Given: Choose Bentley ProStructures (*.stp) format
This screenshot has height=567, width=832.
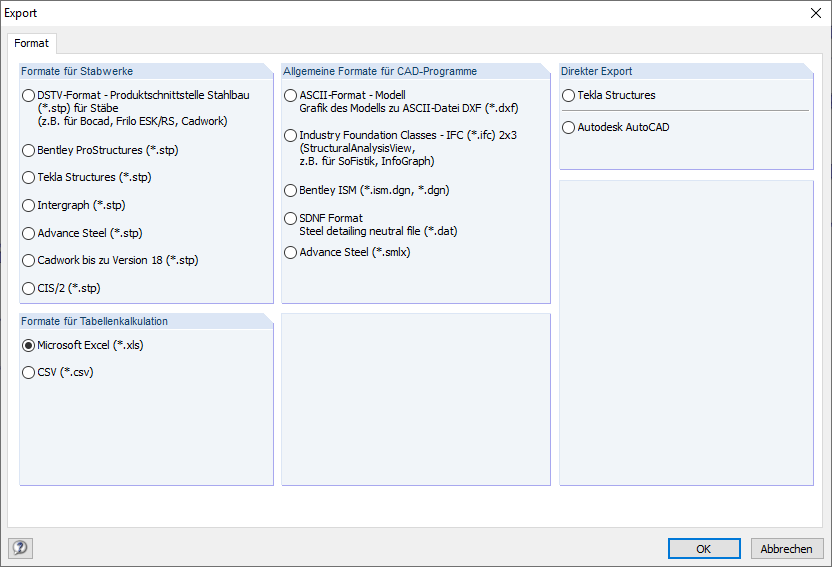Looking at the screenshot, I should point(28,150).
